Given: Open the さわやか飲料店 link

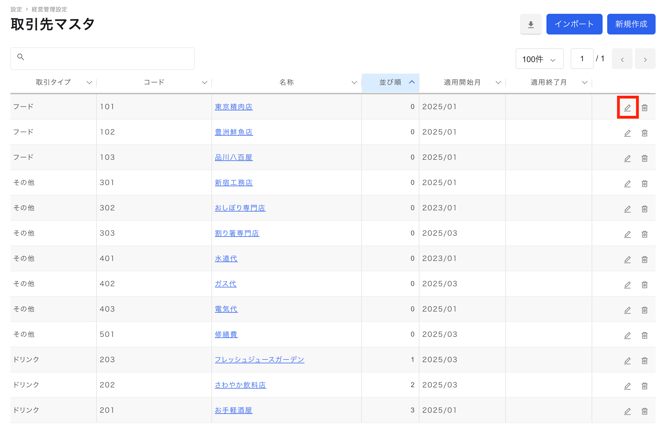Looking at the screenshot, I should (240, 385).
